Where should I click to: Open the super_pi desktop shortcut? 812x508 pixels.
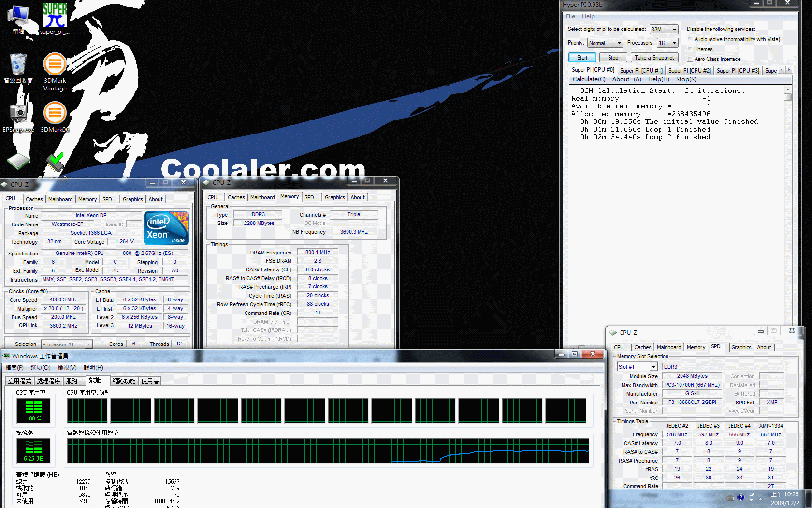pos(55,19)
